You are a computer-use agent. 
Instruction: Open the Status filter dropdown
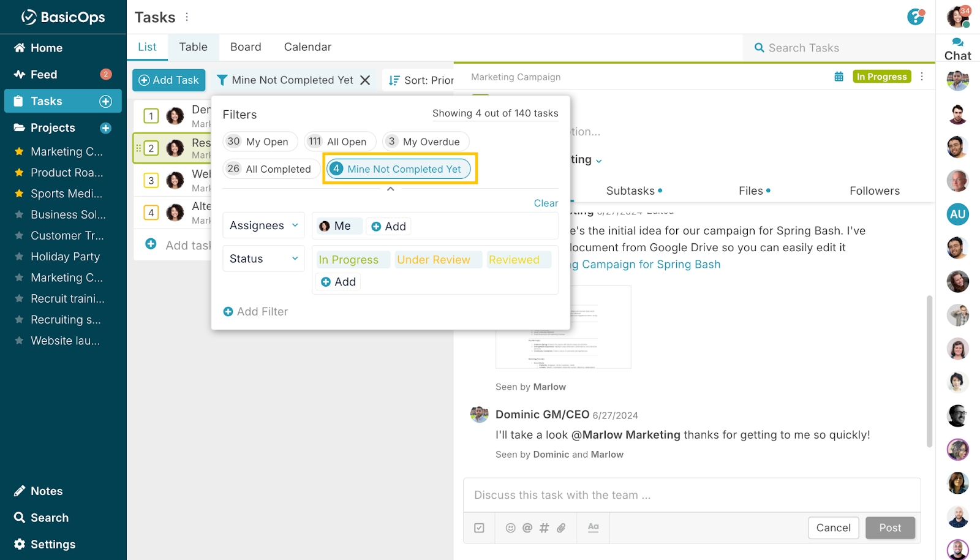tap(263, 259)
